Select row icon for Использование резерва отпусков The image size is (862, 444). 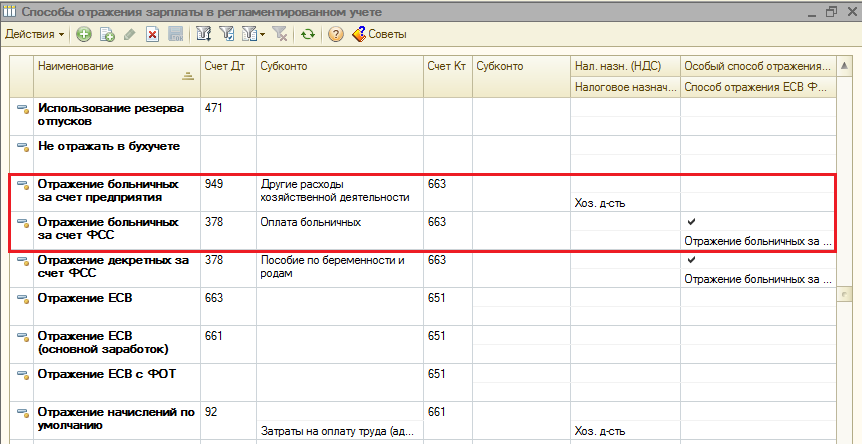(x=23, y=109)
